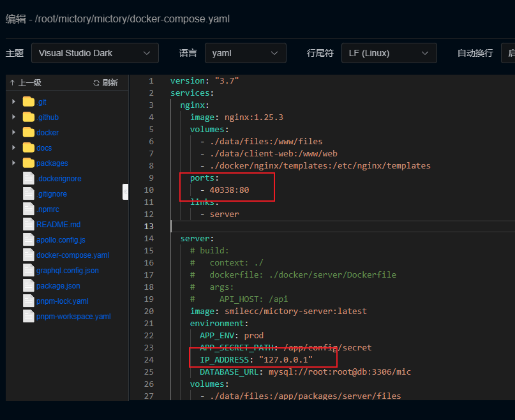Click the pnpm-workspace.yaml file icon
This screenshot has height=420, width=515.
[29, 317]
